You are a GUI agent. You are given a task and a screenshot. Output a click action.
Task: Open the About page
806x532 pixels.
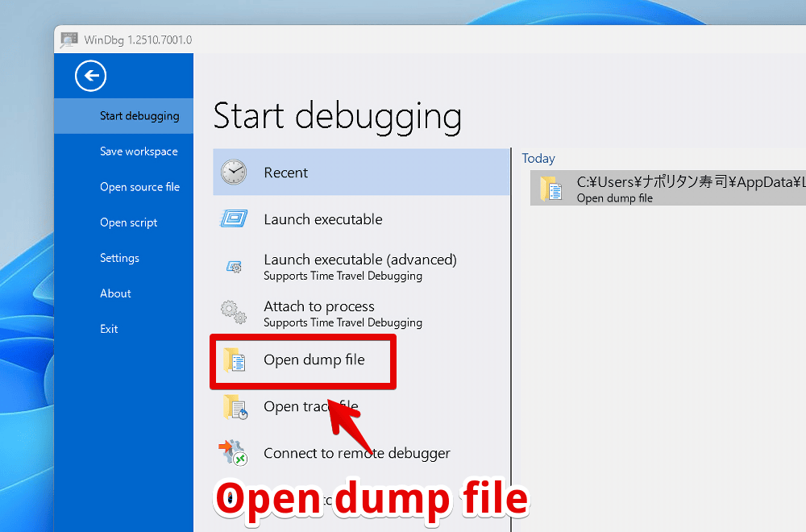click(115, 293)
